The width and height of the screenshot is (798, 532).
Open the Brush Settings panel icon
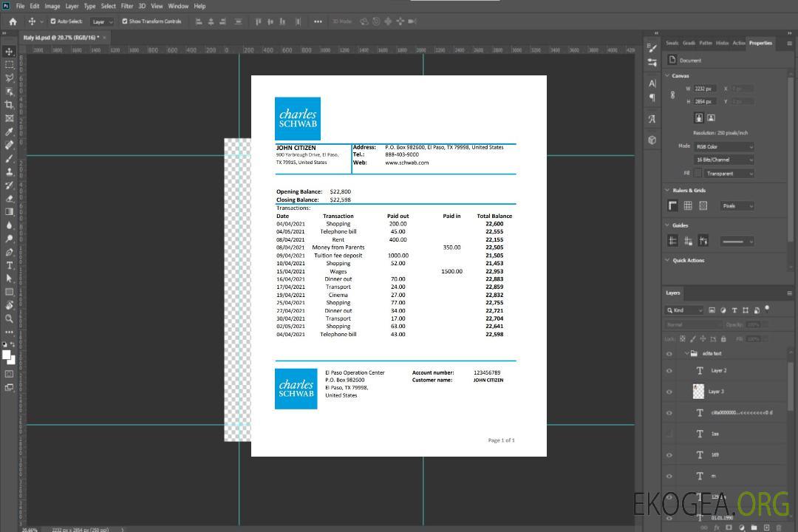pos(652,48)
